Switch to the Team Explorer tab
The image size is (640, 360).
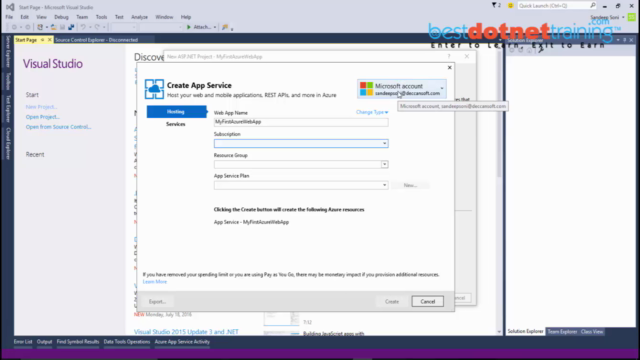click(562, 332)
